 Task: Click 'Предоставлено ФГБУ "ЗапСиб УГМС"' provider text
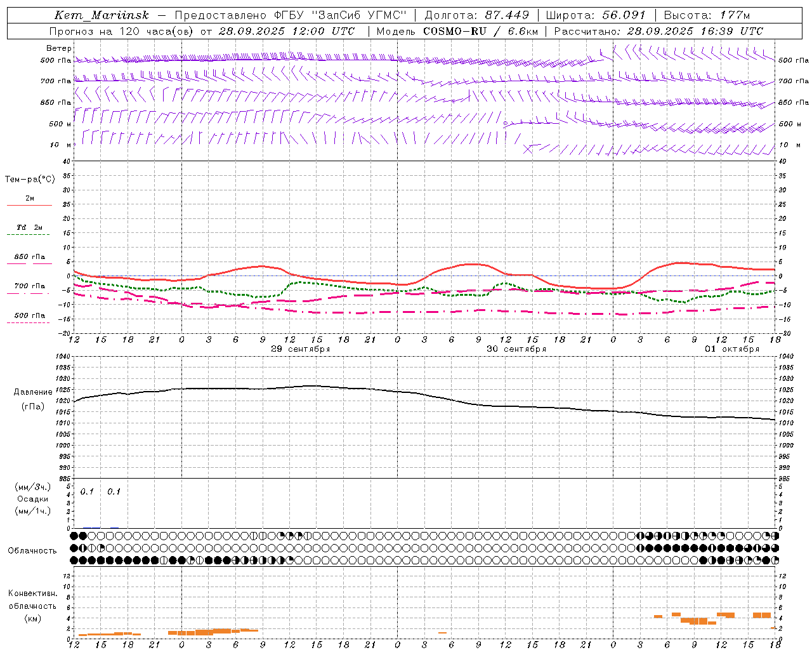click(290, 15)
